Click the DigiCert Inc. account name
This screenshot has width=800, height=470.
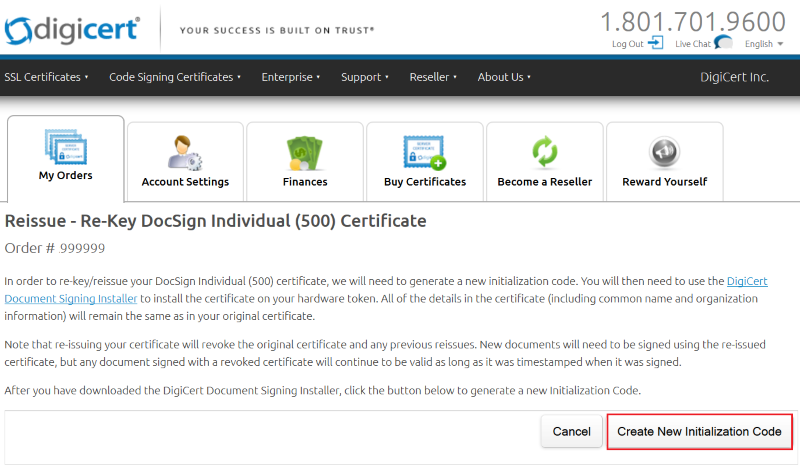[x=735, y=77]
